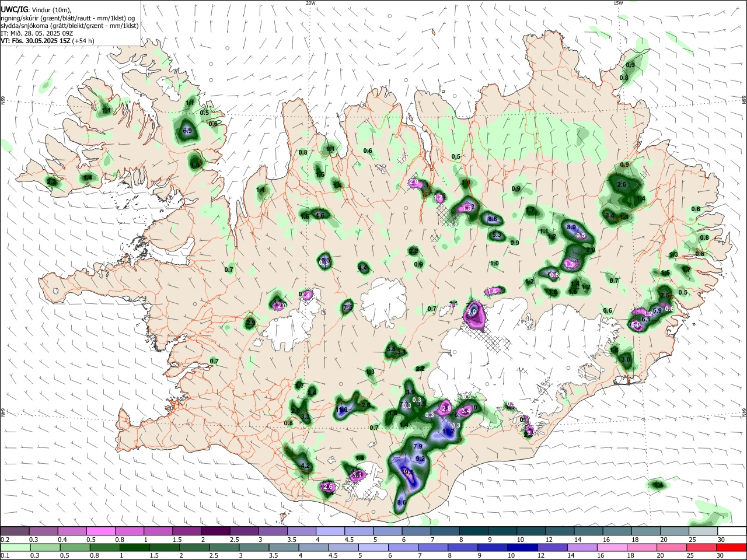Click the violet swatch labeled 12 in lower legend row
This screenshot has width=747, height=560.
pyautogui.click(x=551, y=548)
